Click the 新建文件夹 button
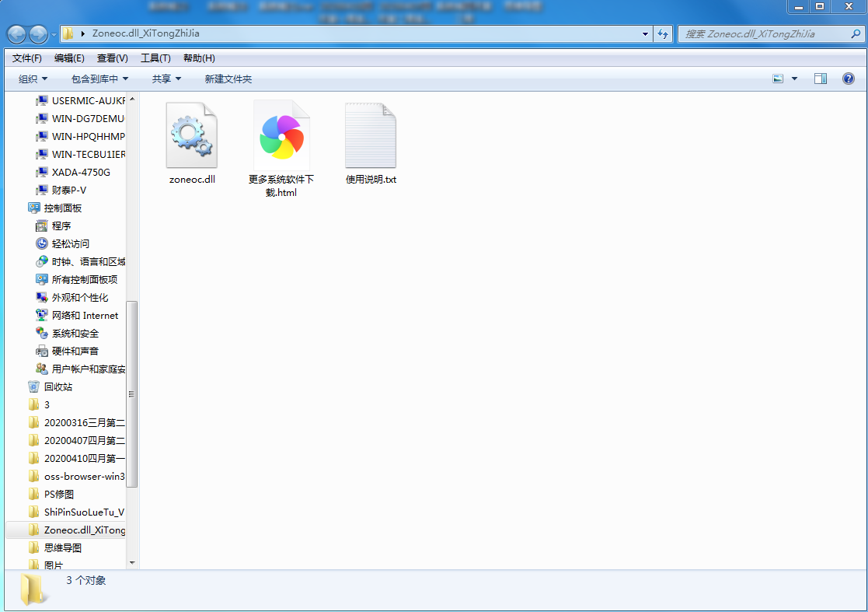The width and height of the screenshot is (868, 612). [228, 79]
